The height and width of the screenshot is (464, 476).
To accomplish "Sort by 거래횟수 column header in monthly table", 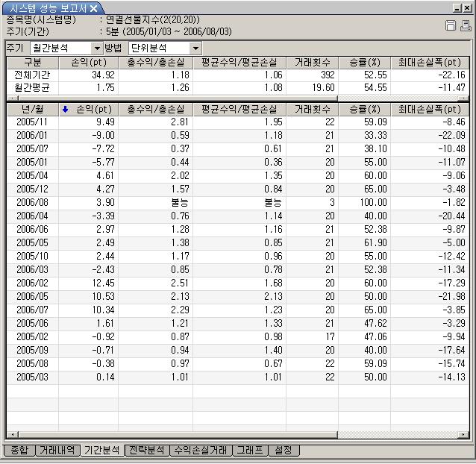I will (x=313, y=109).
